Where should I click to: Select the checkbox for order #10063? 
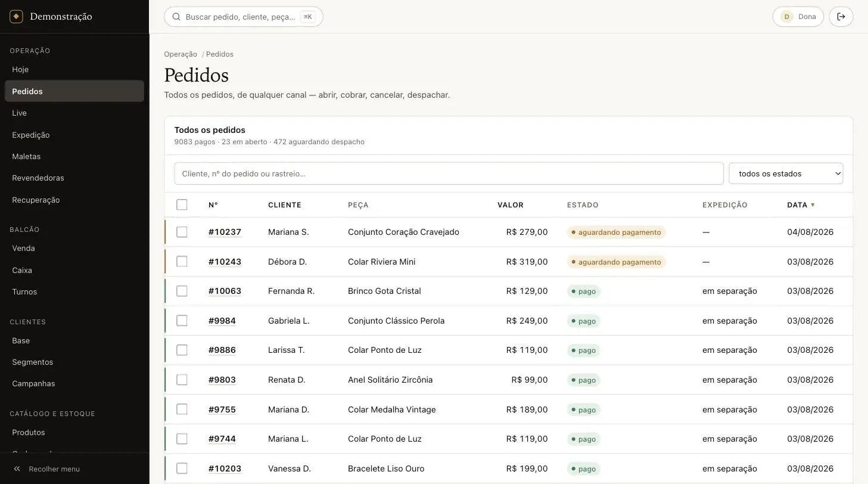182,291
